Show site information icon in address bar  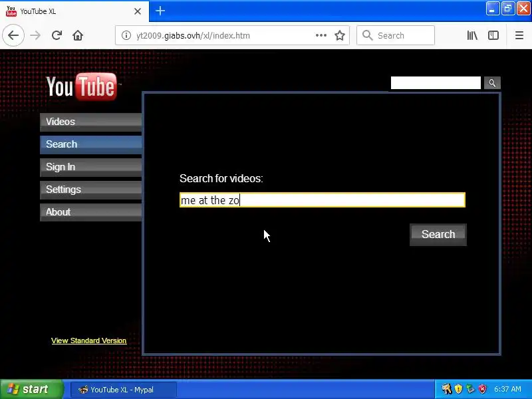(x=126, y=35)
